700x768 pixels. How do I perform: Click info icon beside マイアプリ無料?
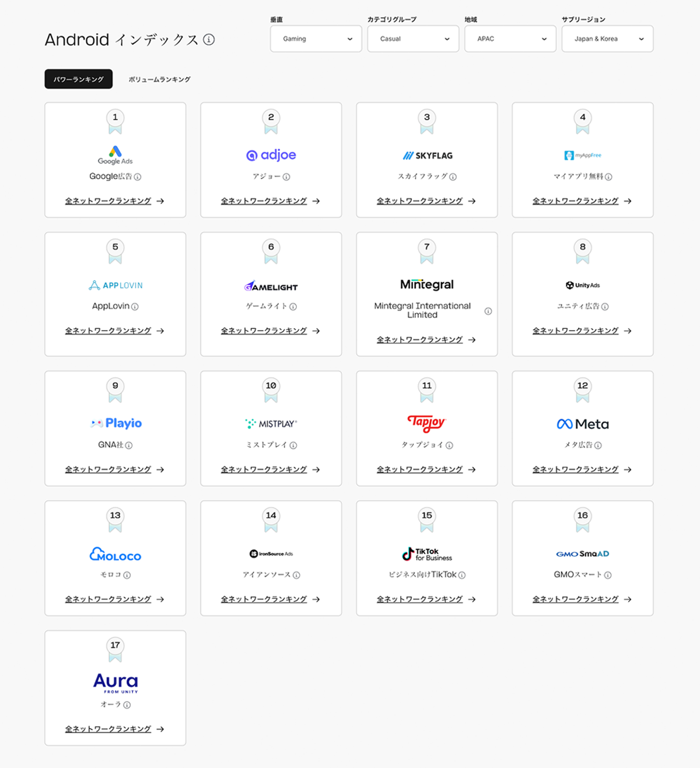[x=609, y=177]
